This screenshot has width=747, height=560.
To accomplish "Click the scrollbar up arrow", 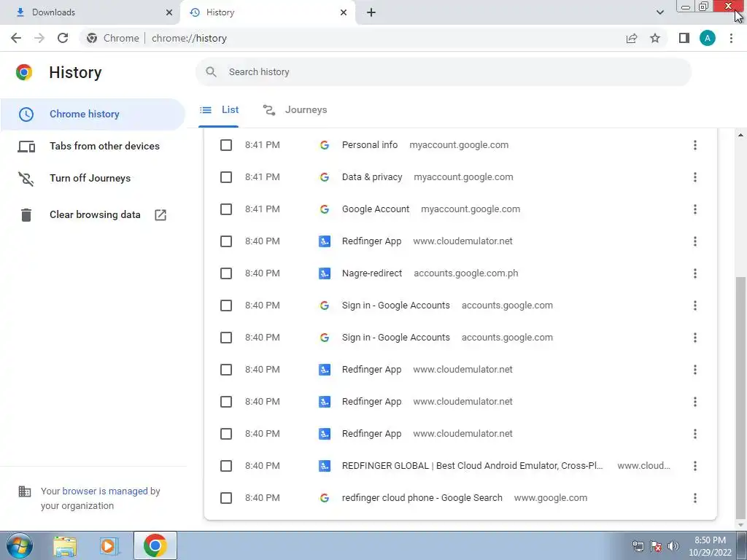I will (740, 135).
